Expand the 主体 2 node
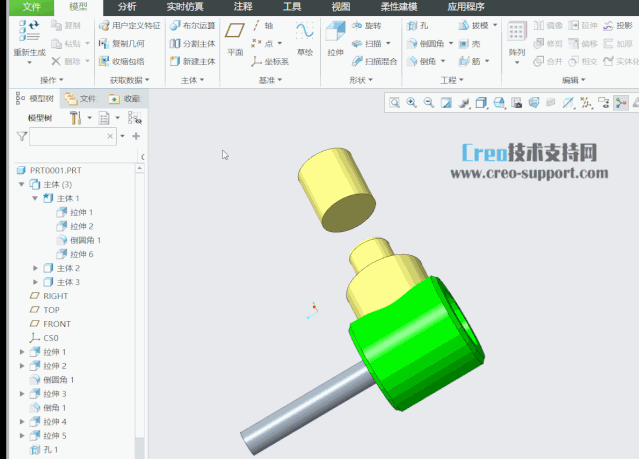The width and height of the screenshot is (639, 459). (x=35, y=268)
